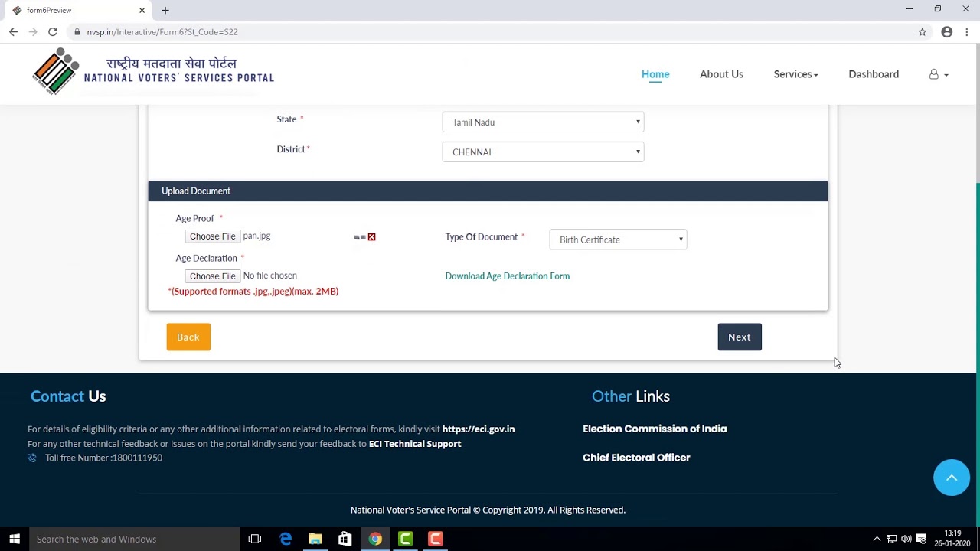
Task: Open volume control in system tray
Action: [x=906, y=539]
